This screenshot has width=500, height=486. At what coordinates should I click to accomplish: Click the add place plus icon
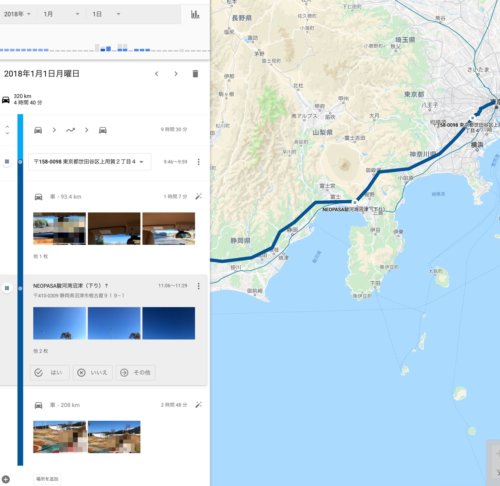(x=6, y=479)
